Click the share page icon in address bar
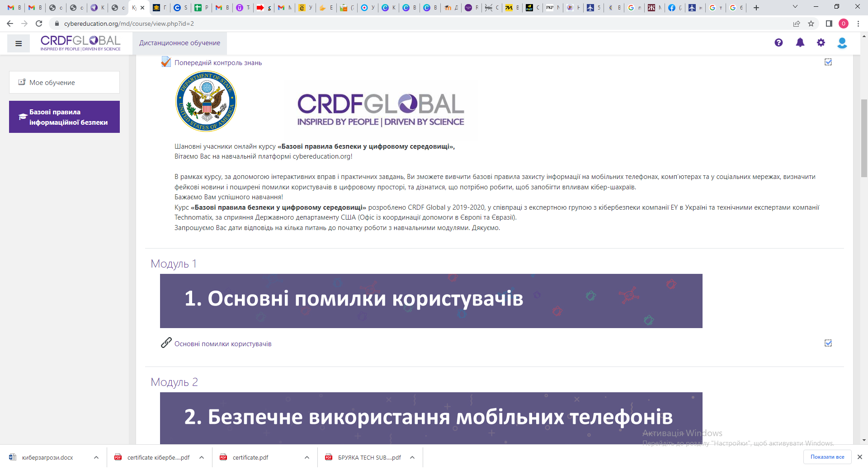Viewport: 868px width, 470px height. click(x=797, y=23)
